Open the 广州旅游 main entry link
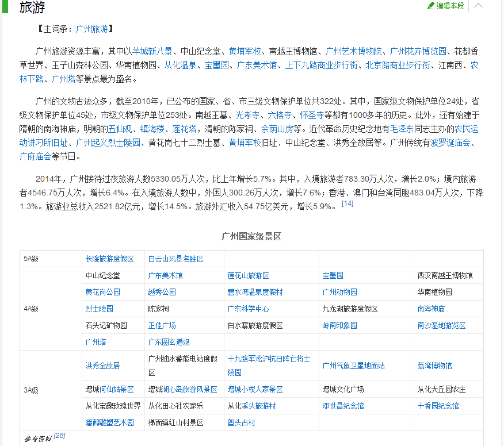504x446 pixels. point(92,29)
